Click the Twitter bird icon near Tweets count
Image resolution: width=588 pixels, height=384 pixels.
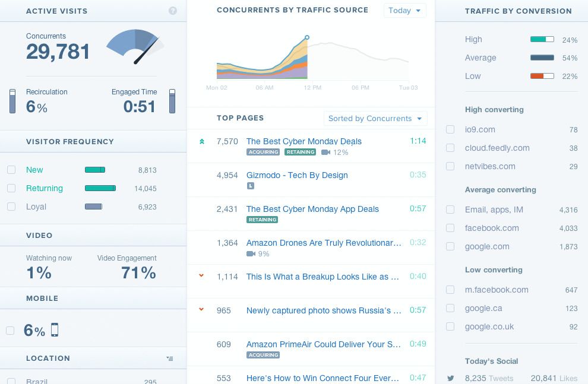coord(452,378)
